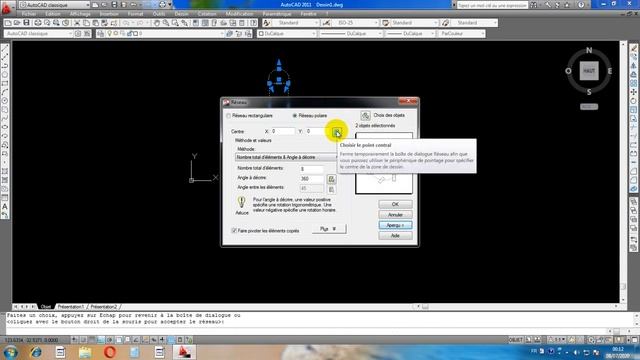The height and width of the screenshot is (360, 640).
Task: Click the Choix des objets select button
Action: coord(365,116)
